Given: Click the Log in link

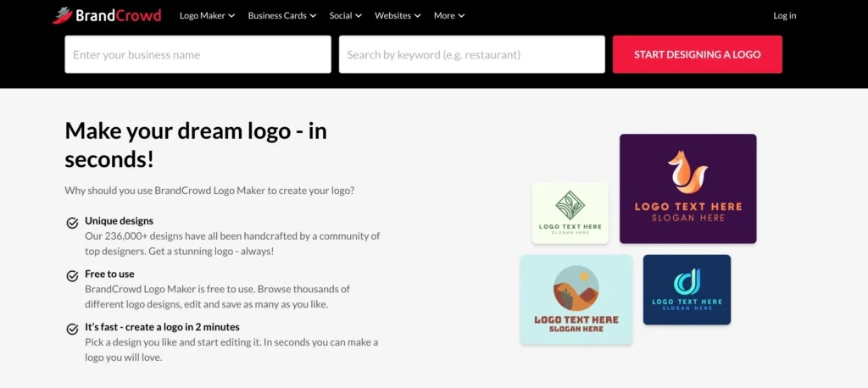Looking at the screenshot, I should (784, 15).
